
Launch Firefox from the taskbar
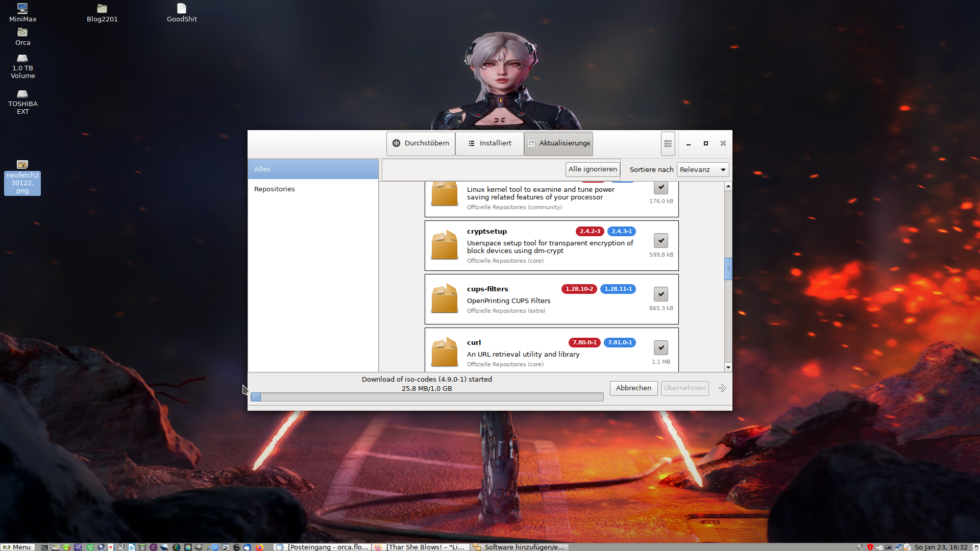259,547
